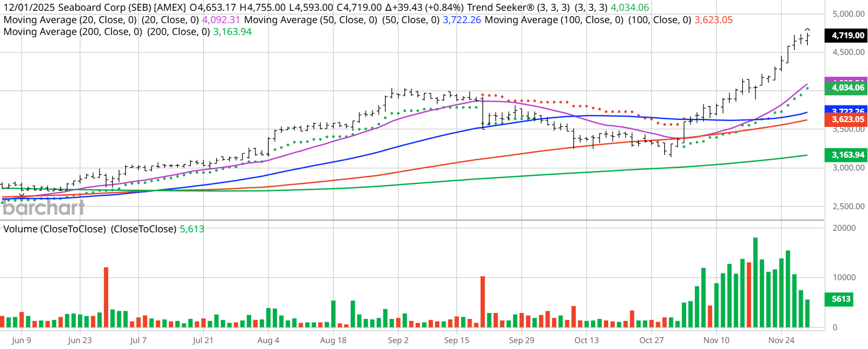Screen dimensions: 868x349
Task: Click the Sep 2 date label
Action: [398, 340]
